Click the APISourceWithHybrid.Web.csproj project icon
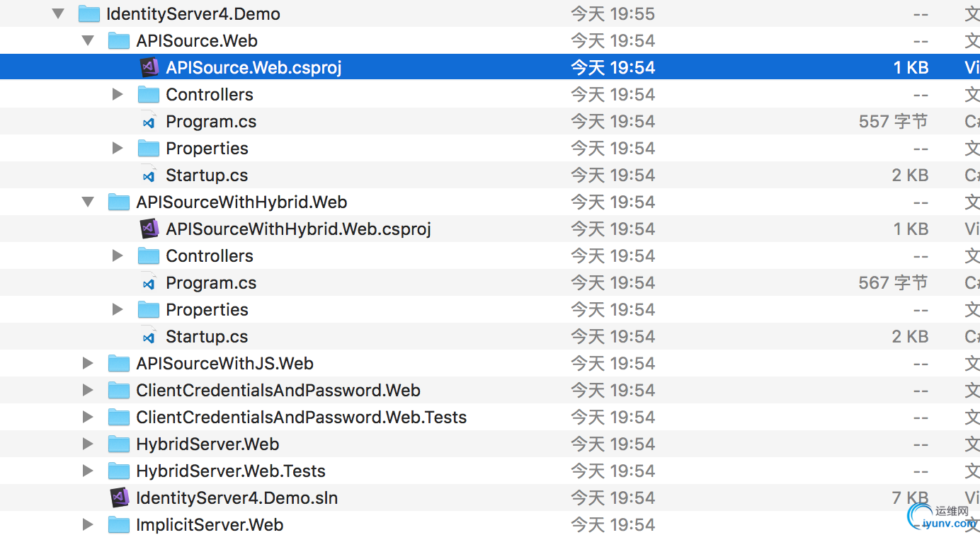This screenshot has height=535, width=980. pyautogui.click(x=149, y=229)
